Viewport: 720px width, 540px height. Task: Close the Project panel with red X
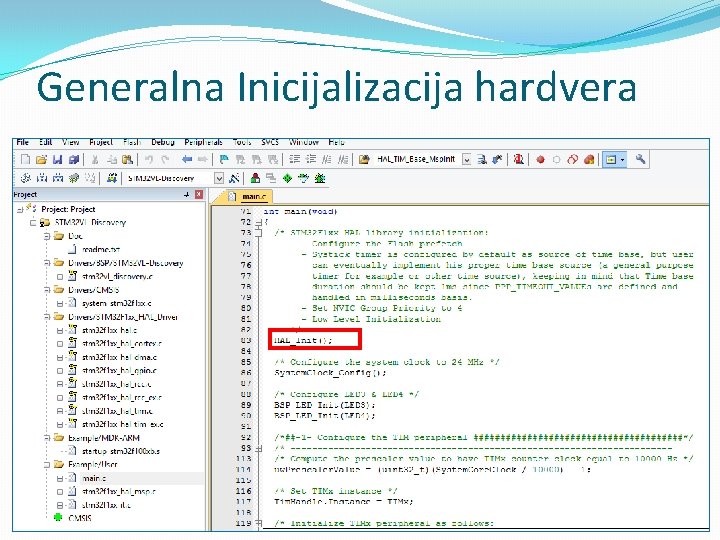pyautogui.click(x=199, y=195)
